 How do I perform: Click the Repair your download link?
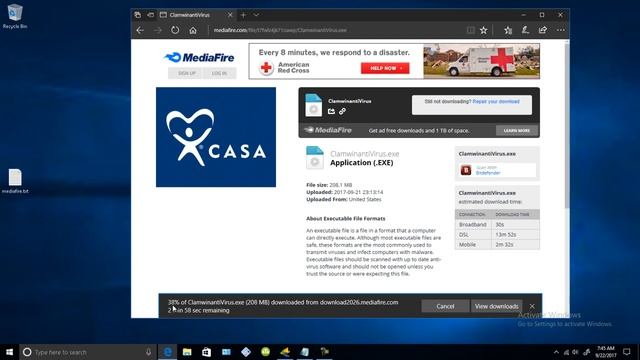pyautogui.click(x=496, y=101)
